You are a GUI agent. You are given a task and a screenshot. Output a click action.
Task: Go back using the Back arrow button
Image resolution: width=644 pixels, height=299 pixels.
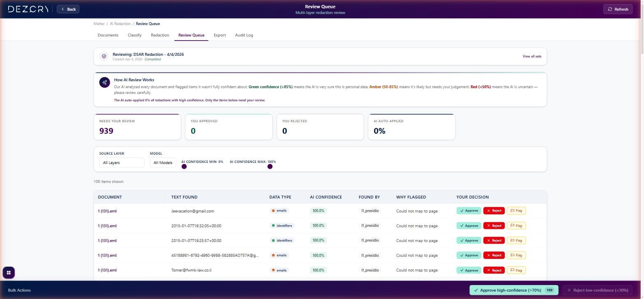click(x=68, y=9)
